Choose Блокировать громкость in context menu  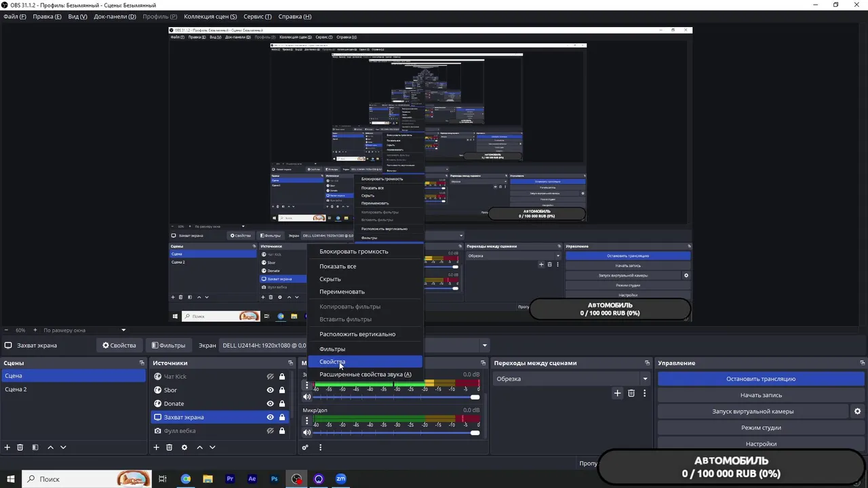(366, 251)
